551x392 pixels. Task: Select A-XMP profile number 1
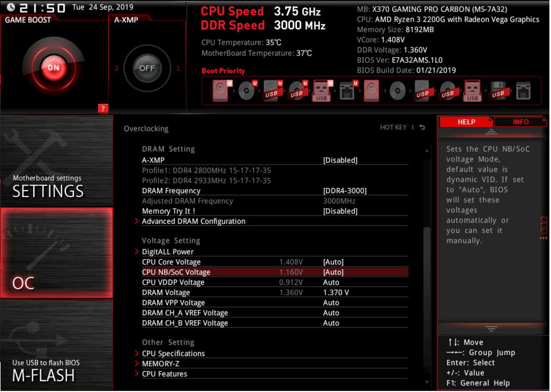tap(178, 68)
